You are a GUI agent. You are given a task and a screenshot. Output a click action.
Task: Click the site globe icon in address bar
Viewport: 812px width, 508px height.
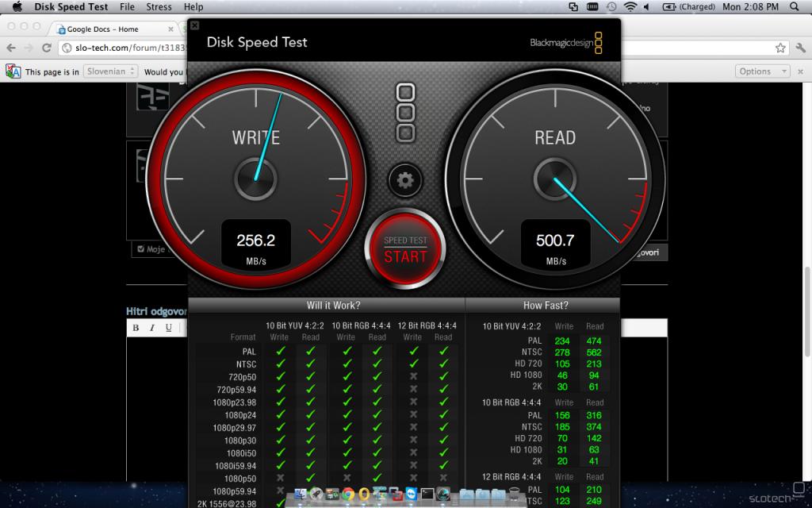(67, 48)
